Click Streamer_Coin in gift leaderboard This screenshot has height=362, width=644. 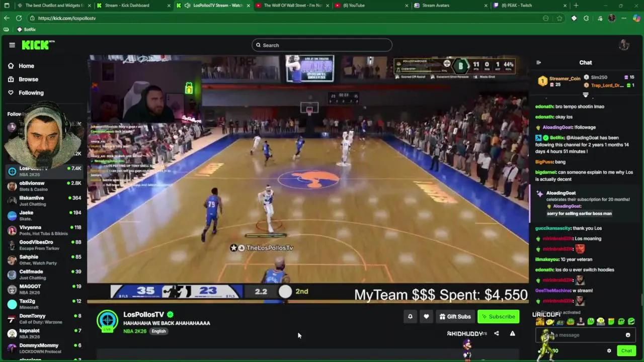click(565, 78)
